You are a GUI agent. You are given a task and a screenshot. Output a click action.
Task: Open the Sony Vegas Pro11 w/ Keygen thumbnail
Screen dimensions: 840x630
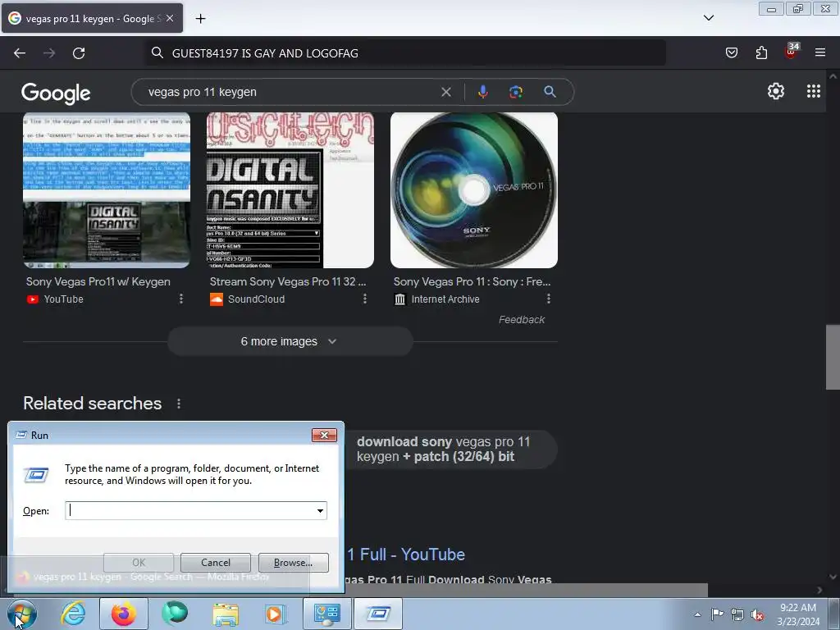[107, 190]
